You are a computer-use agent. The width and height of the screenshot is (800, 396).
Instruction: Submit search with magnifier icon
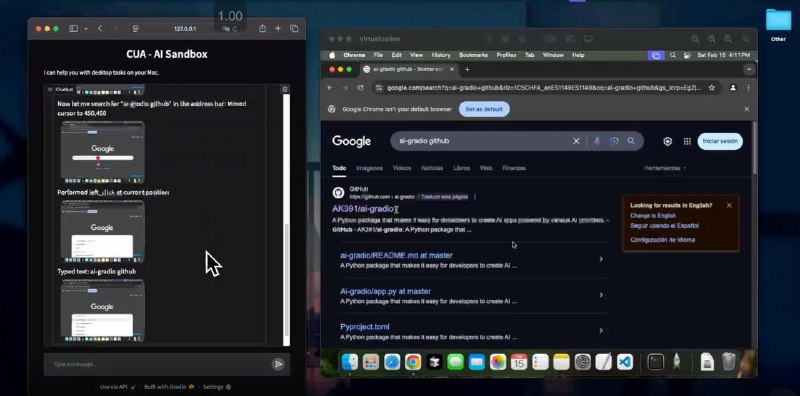[x=631, y=141]
